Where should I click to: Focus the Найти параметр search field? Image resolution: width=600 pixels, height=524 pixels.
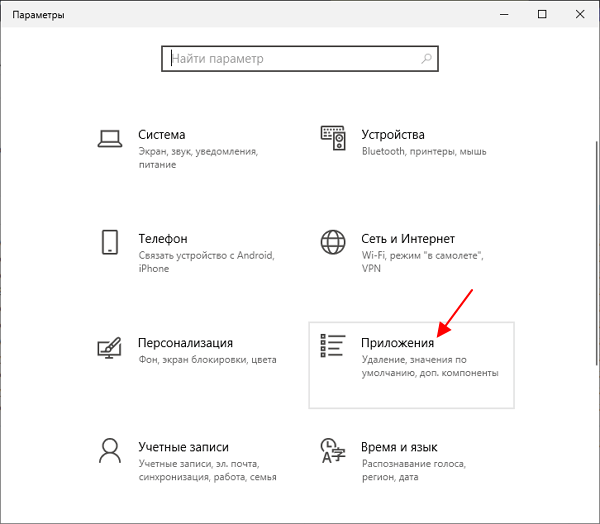(x=300, y=59)
